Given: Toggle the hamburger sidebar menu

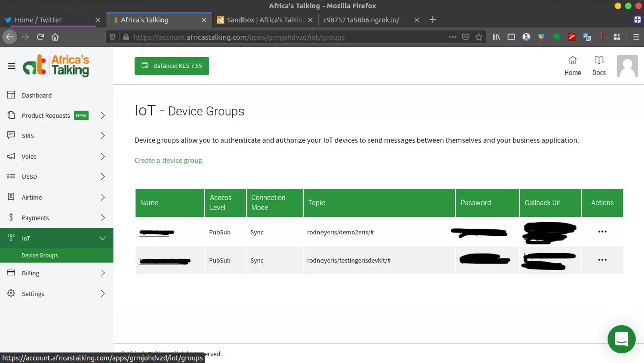Looking at the screenshot, I should [11, 66].
